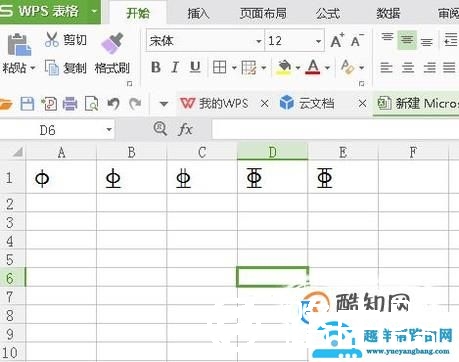Center text horizontally

408,68
